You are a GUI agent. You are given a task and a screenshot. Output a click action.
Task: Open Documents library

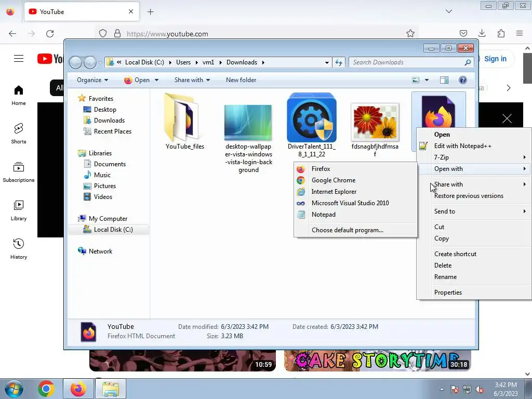(110, 164)
